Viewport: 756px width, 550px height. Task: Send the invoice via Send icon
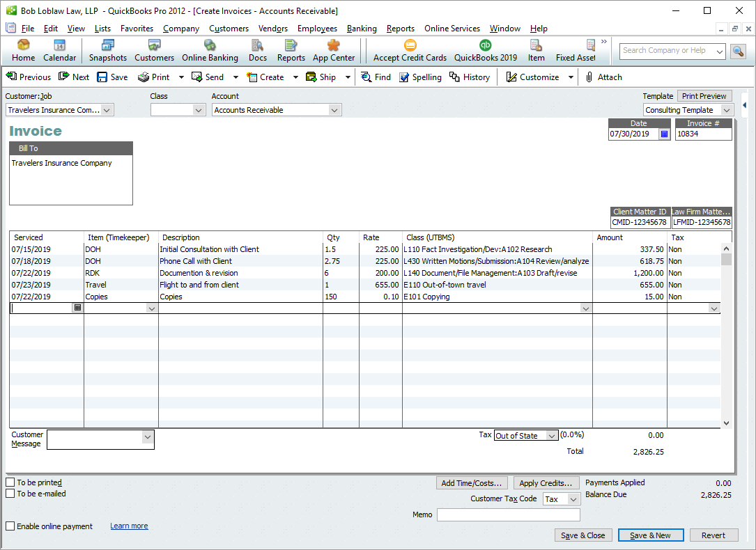pyautogui.click(x=208, y=77)
